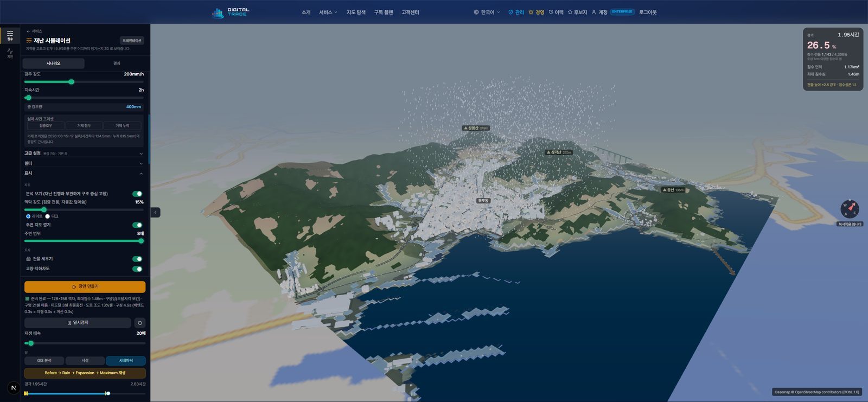Click the 장면 만들기 button
The height and width of the screenshot is (402, 868).
[x=85, y=286]
